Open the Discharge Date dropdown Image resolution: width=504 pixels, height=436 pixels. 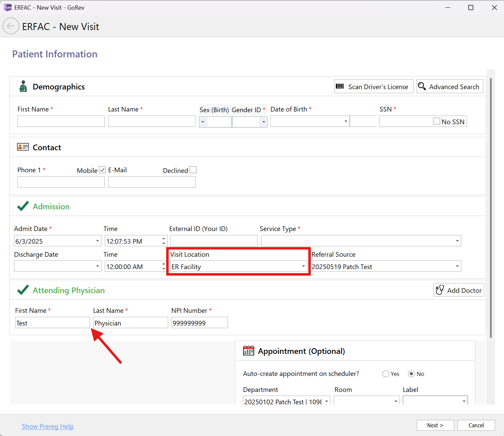97,266
